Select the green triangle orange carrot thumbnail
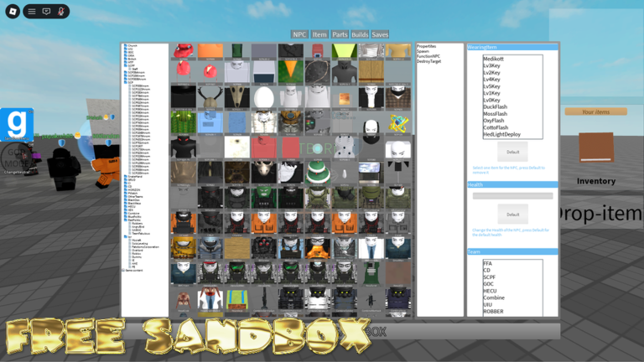 (x=290, y=72)
